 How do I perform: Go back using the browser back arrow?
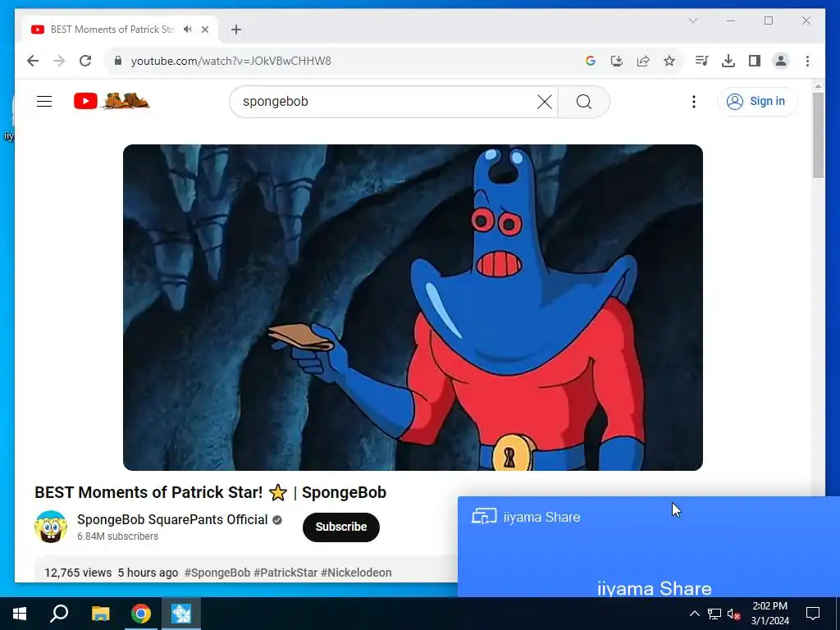click(33, 61)
